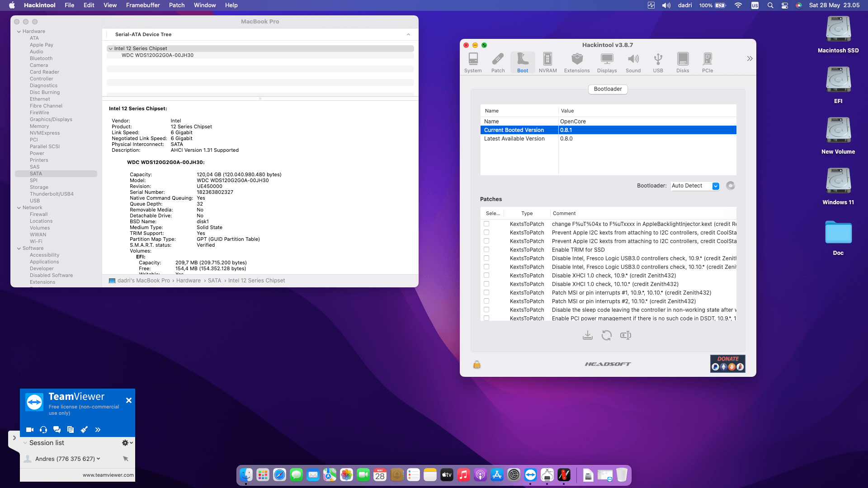
Task: Click the lock icon in Hackintool
Action: [x=477, y=365]
